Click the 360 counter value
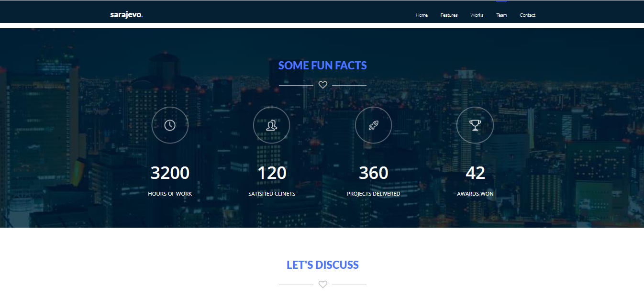The image size is (644, 298). pos(374,173)
